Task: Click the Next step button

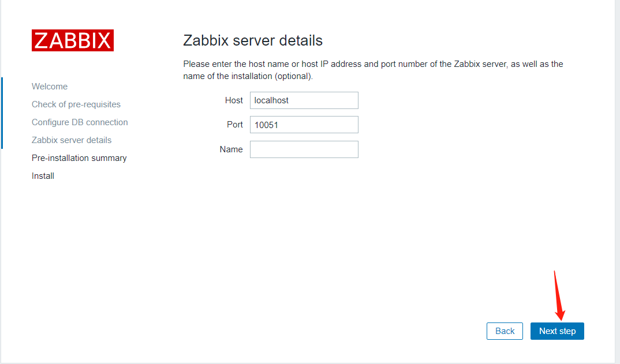Action: click(556, 331)
